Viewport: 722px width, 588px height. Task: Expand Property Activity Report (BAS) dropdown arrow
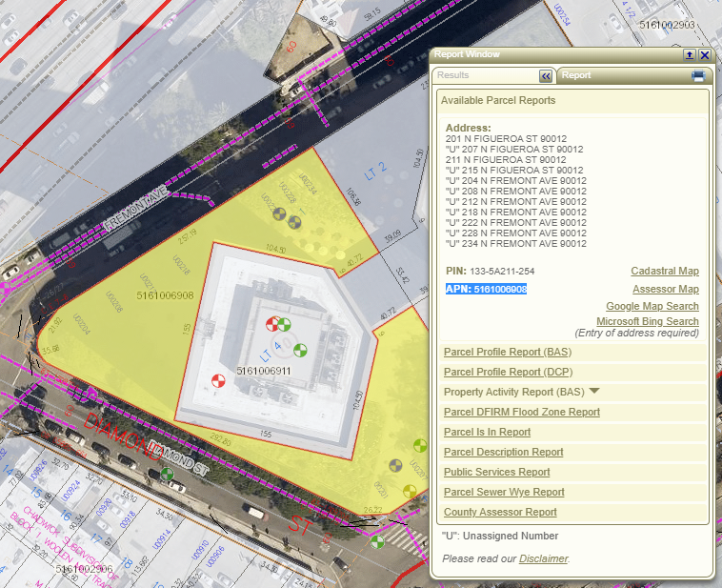tap(594, 391)
